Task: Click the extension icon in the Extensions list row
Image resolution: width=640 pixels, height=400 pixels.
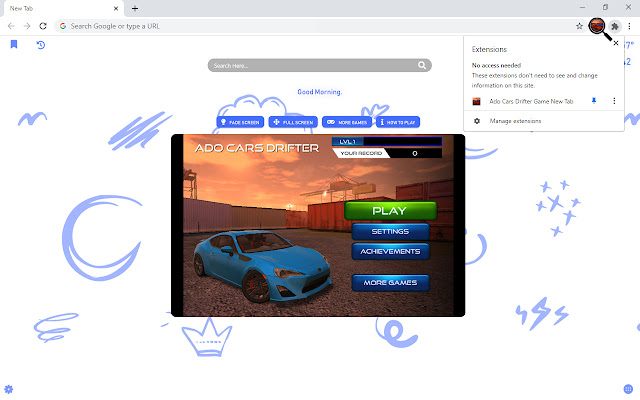Action: pos(476,101)
